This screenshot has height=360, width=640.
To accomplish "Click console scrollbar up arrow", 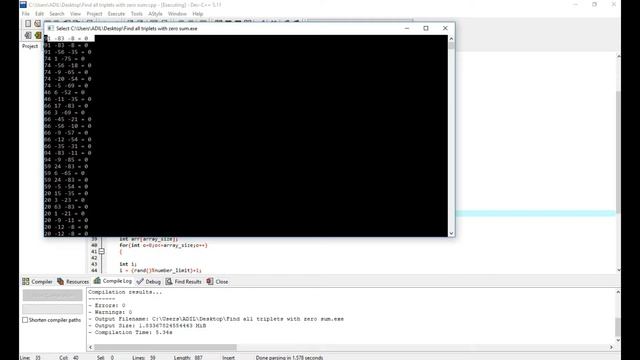I will coord(451,38).
